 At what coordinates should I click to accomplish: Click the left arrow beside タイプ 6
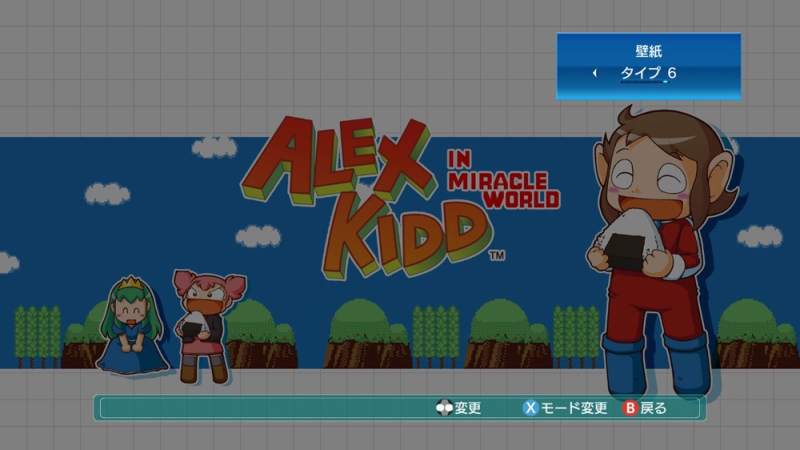pos(595,73)
